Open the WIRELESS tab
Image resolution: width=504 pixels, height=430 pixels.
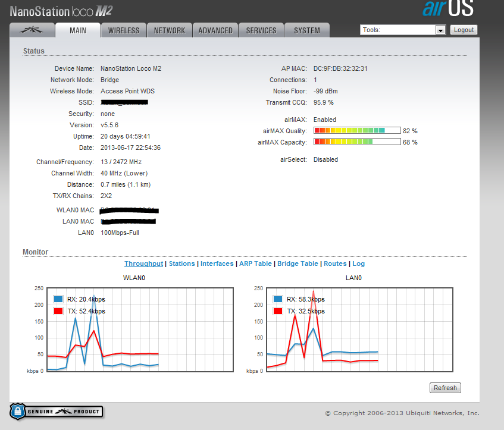[x=124, y=30]
